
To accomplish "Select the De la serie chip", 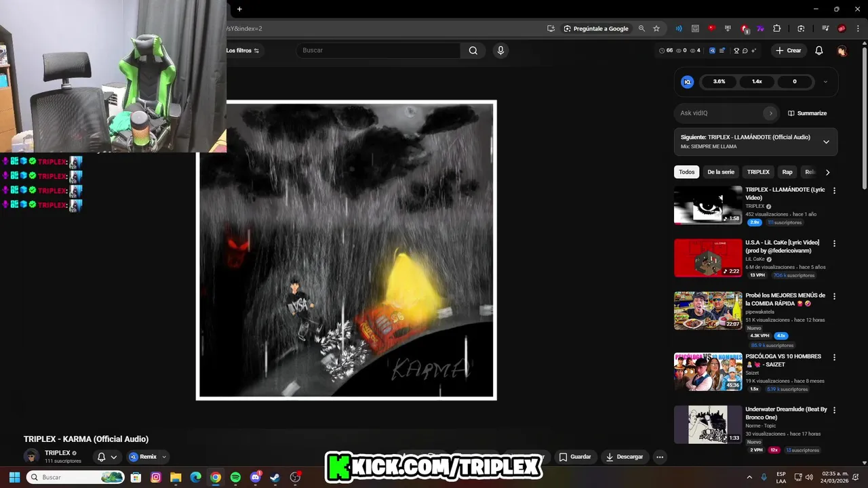I will click(721, 172).
